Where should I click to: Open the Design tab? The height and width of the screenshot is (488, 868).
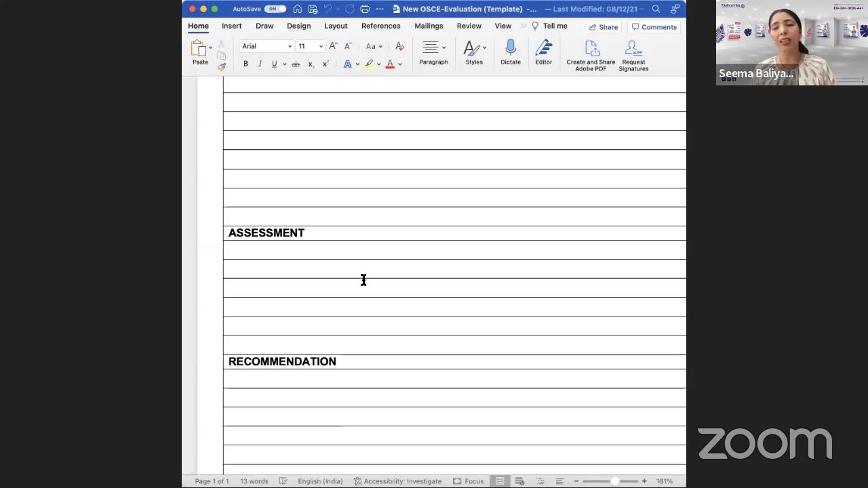298,26
